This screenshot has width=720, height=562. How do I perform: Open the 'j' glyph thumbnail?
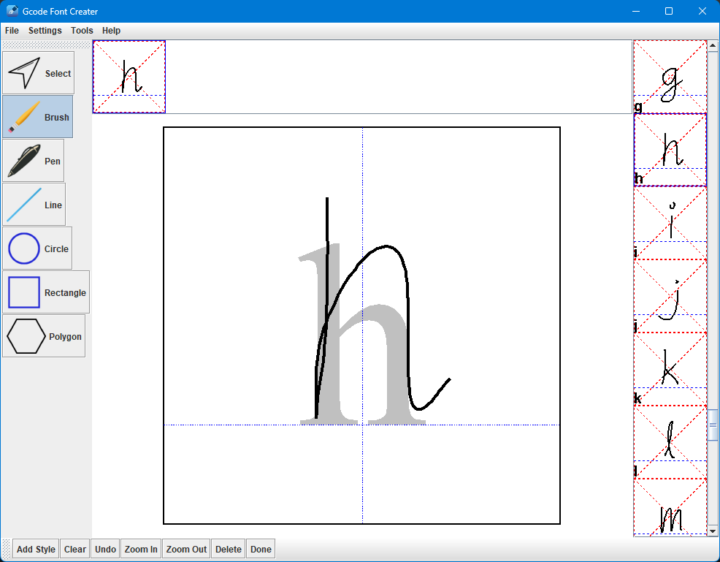coord(670,296)
